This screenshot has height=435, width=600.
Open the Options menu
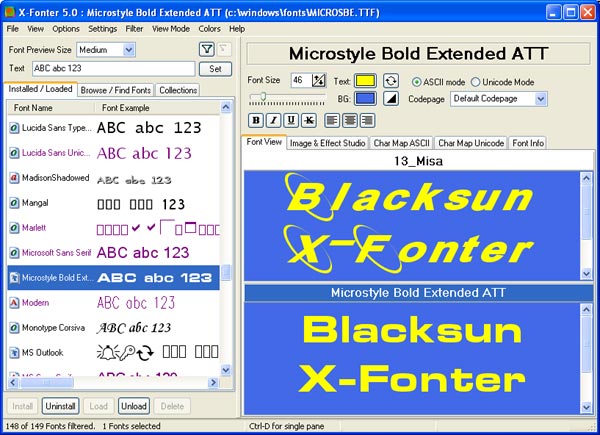coord(66,29)
